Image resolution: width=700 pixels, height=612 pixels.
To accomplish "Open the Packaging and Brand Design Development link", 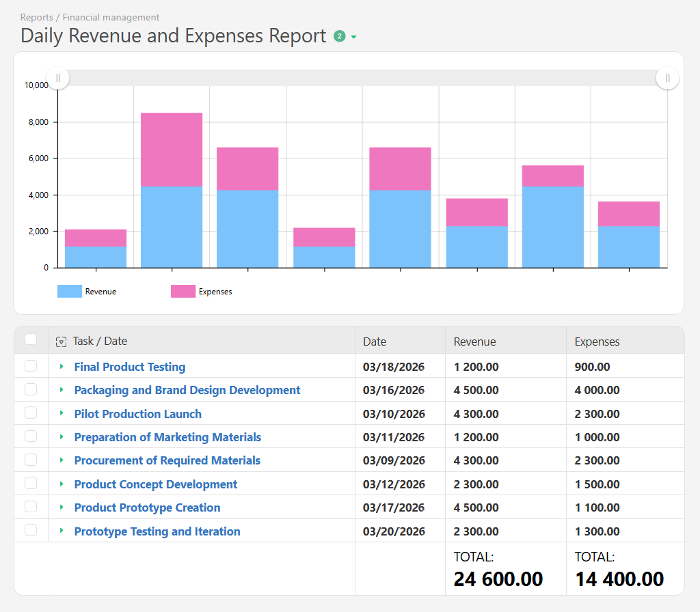I will coord(187,390).
